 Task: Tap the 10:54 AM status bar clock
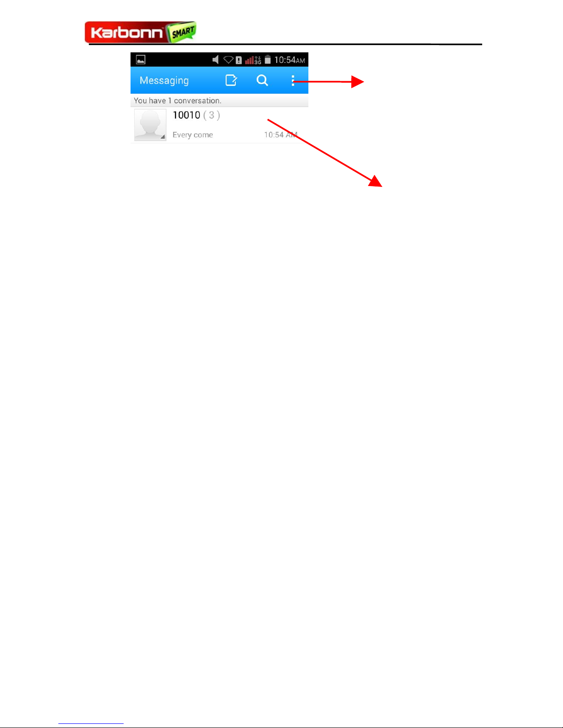[290, 60]
